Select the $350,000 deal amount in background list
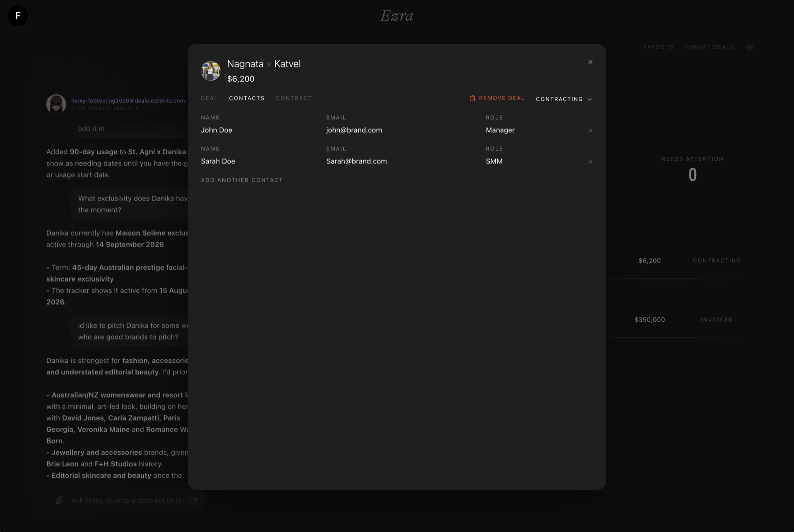 tap(649, 320)
